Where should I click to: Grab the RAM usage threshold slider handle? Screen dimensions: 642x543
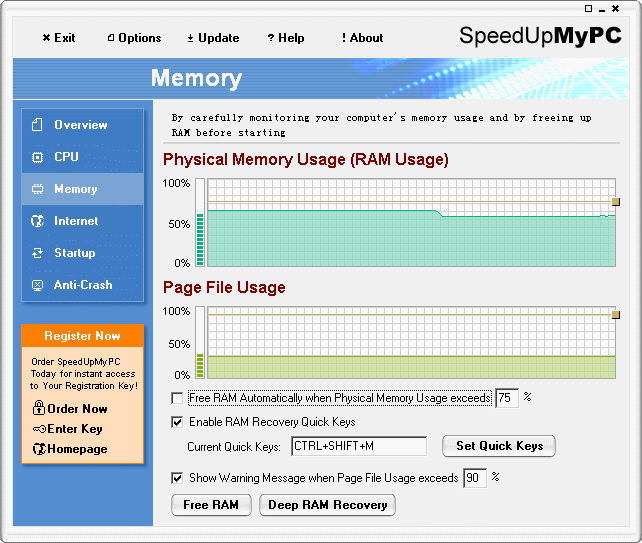pyautogui.click(x=615, y=201)
